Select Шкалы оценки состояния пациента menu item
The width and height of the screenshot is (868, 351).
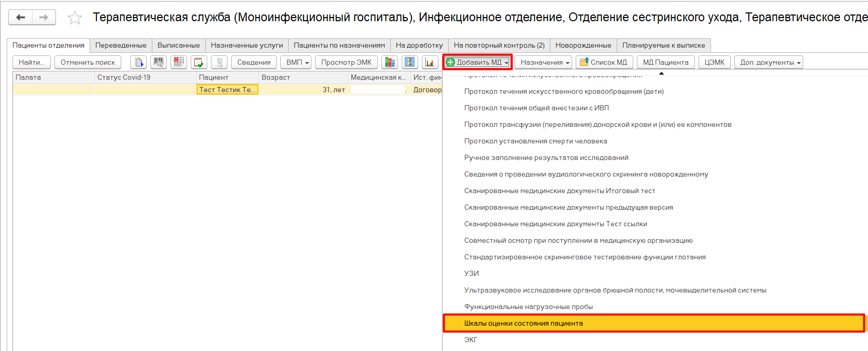click(x=523, y=324)
